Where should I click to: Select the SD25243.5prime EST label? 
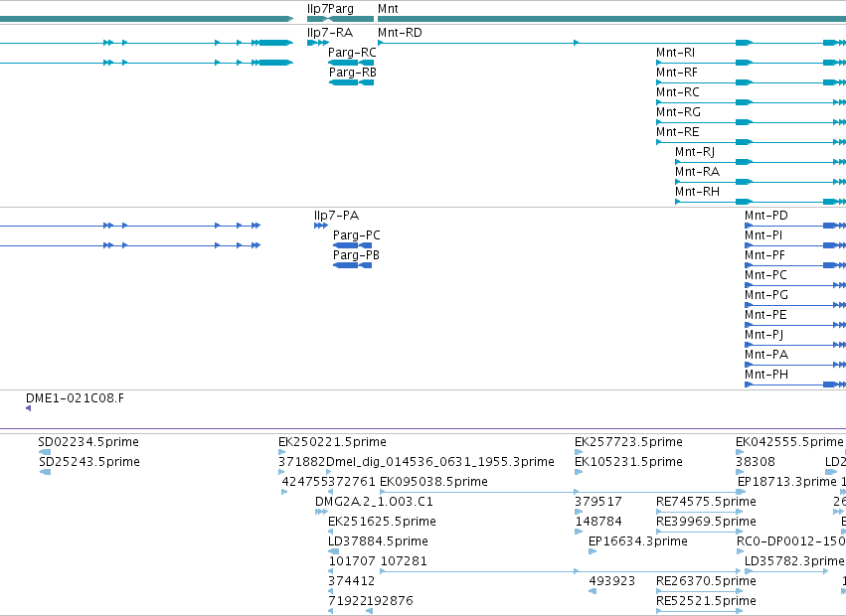click(x=89, y=462)
